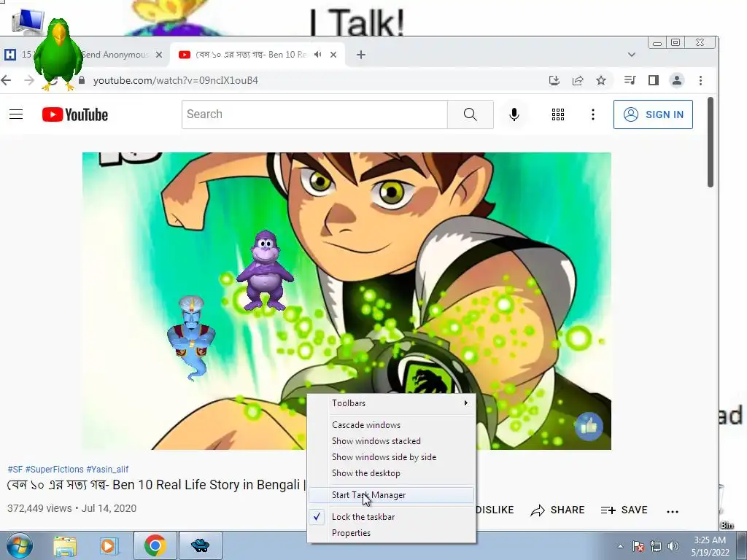This screenshot has width=747, height=560.
Task: Open YouTube settings three-dot menu
Action: coord(592,114)
